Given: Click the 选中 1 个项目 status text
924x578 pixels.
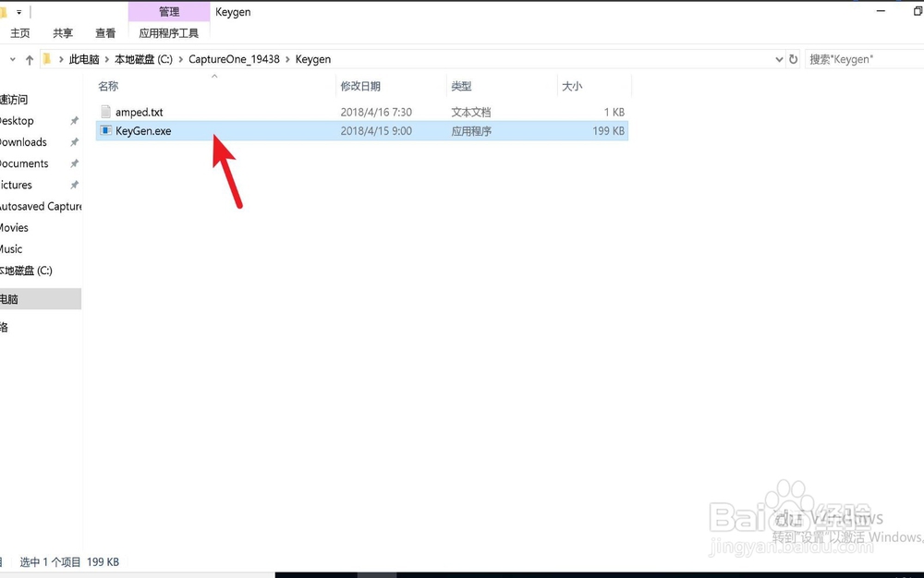Looking at the screenshot, I should (50, 562).
